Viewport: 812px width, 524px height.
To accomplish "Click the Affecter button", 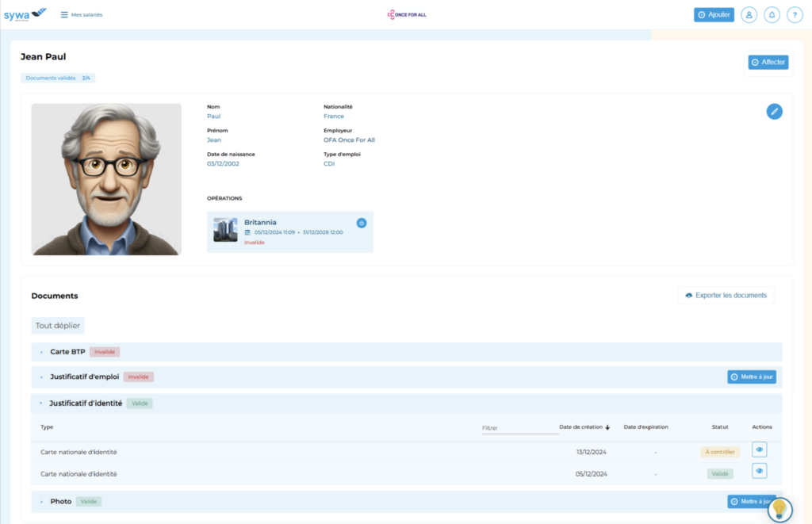I will point(768,62).
